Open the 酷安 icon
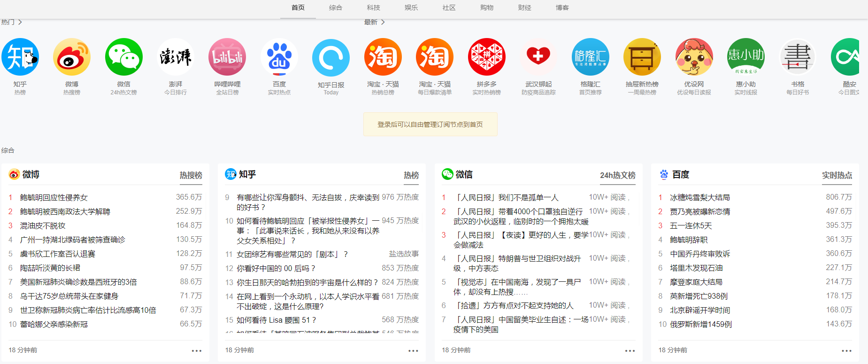The height and width of the screenshot is (364, 868). click(845, 57)
